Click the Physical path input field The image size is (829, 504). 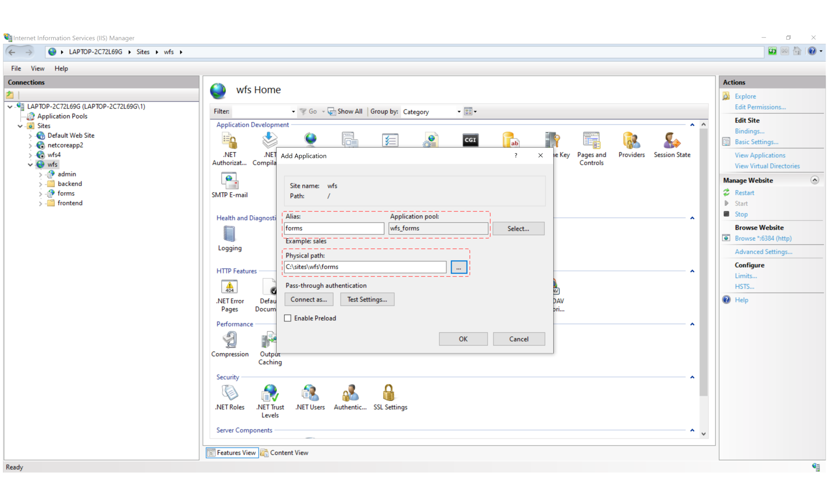click(365, 267)
